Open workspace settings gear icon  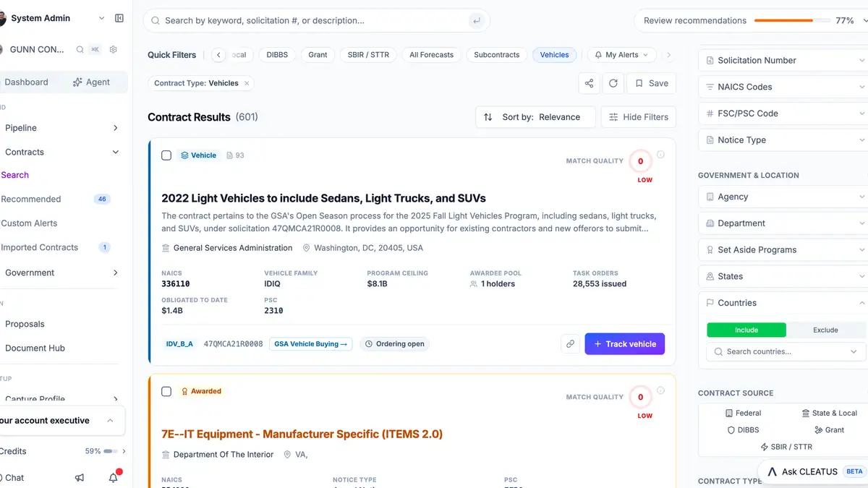[114, 50]
